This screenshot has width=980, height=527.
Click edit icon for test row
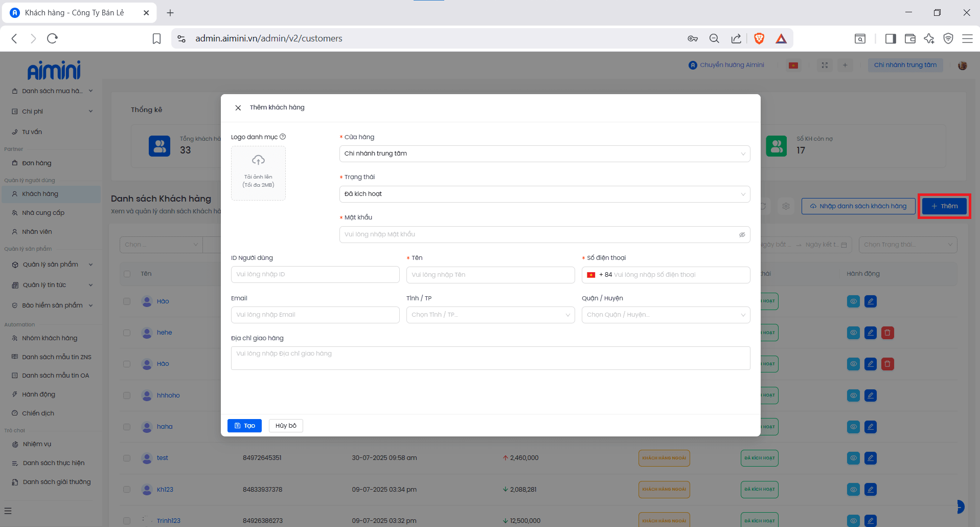click(870, 458)
